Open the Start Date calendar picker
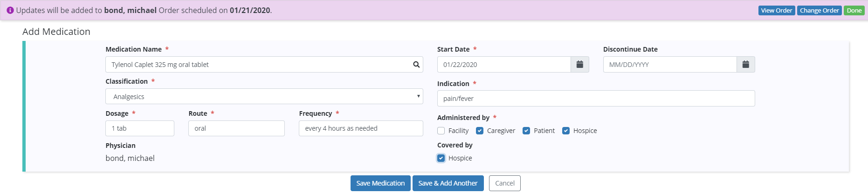Image resolution: width=868 pixels, height=193 pixels. 579,65
